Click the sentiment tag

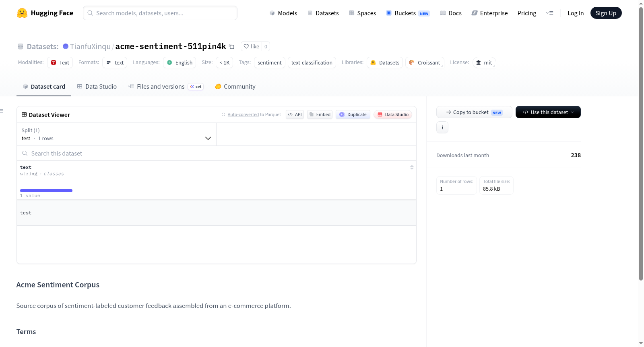click(x=270, y=62)
